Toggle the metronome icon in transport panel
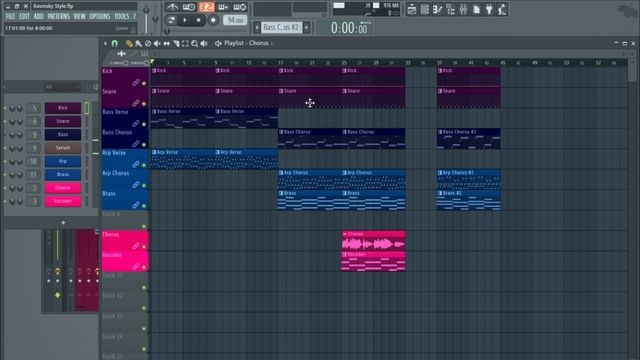Viewport: 640px width, 360px height. pos(172,7)
